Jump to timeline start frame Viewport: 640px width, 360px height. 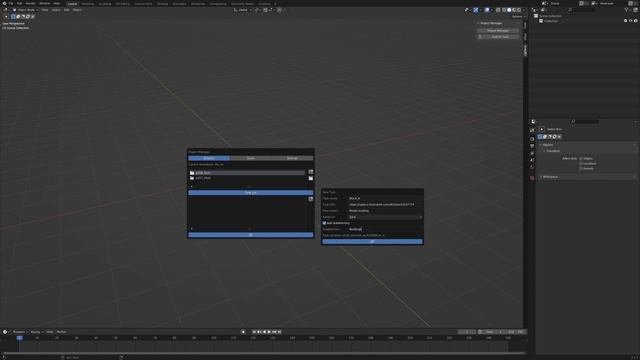point(254,332)
